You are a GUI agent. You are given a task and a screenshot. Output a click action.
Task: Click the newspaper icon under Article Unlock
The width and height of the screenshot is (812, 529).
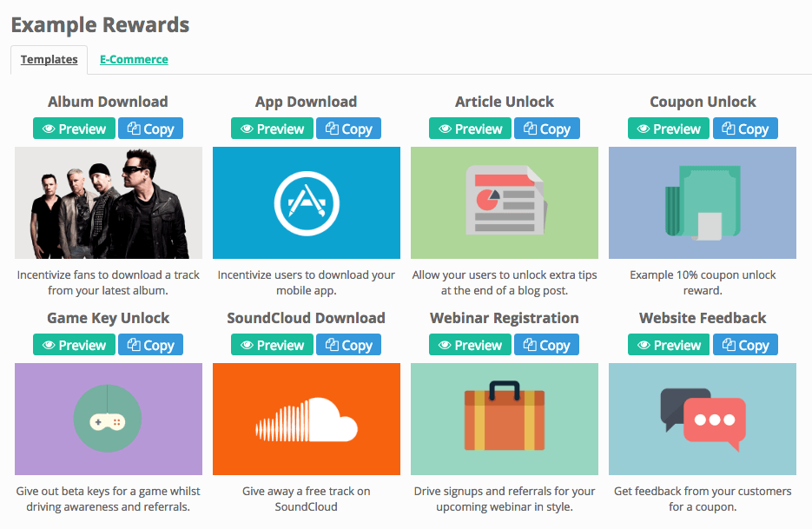click(x=505, y=202)
